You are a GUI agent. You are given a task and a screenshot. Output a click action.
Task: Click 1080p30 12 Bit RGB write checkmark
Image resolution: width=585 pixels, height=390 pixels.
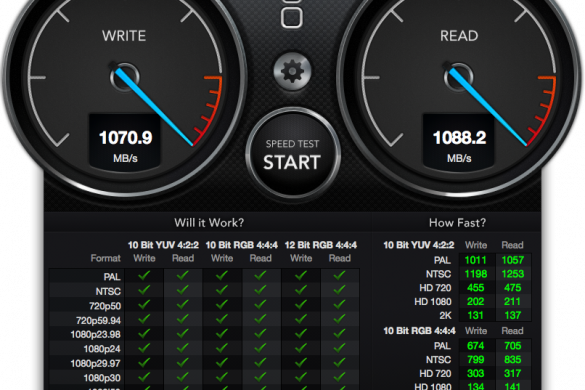[x=301, y=376]
